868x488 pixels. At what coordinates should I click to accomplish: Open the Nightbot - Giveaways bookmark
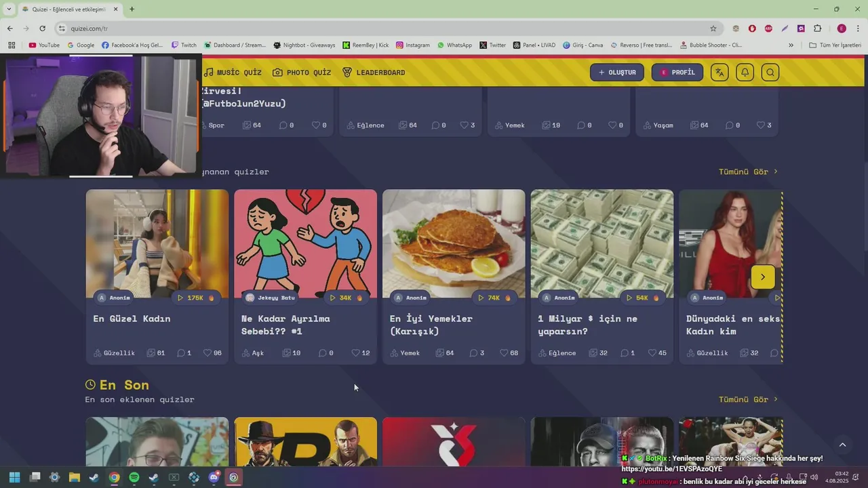pos(304,45)
